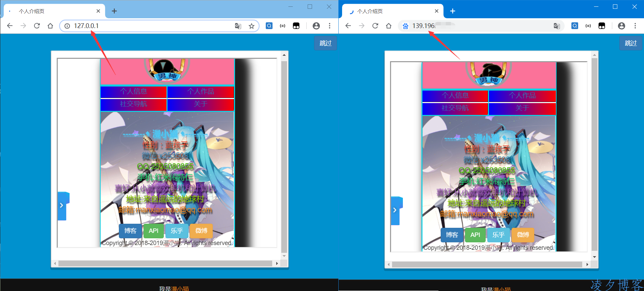Click green API button in right page
The width and height of the screenshot is (644, 291).
coord(475,235)
